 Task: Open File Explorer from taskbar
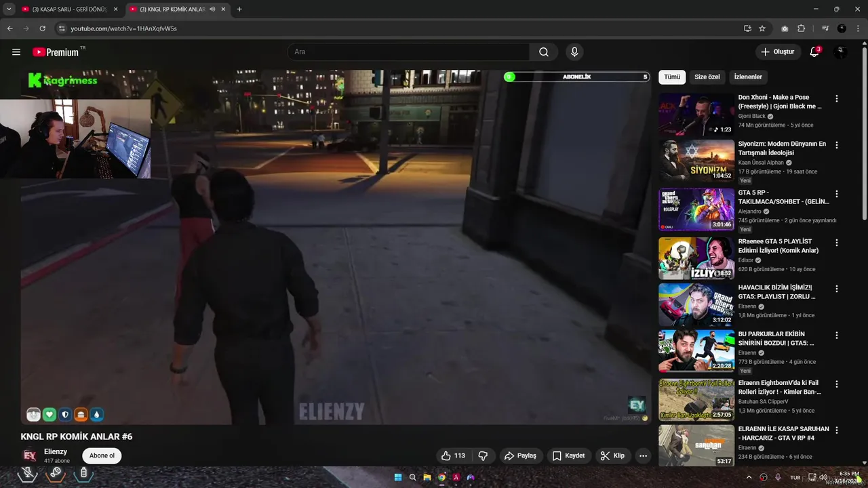point(427,477)
